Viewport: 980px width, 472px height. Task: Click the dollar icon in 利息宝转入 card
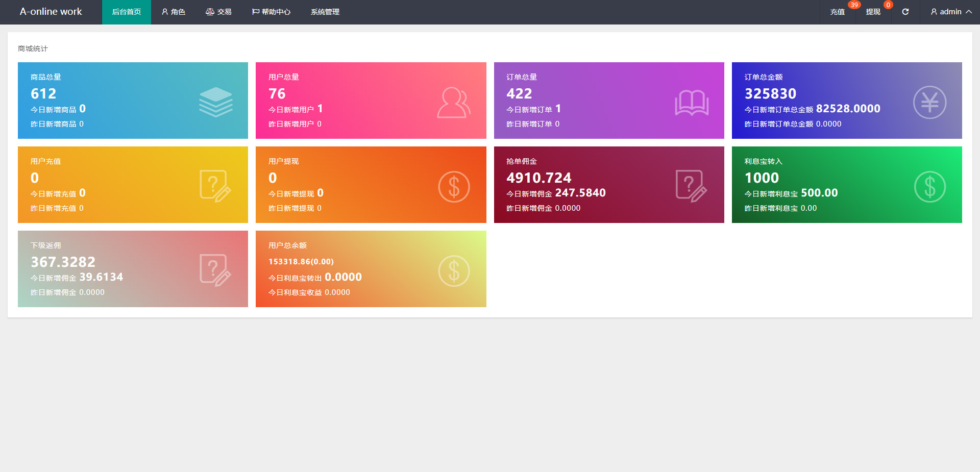[929, 187]
